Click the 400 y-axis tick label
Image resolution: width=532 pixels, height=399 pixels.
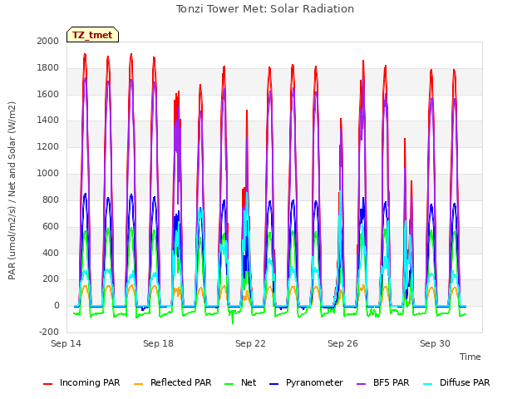coord(51,253)
